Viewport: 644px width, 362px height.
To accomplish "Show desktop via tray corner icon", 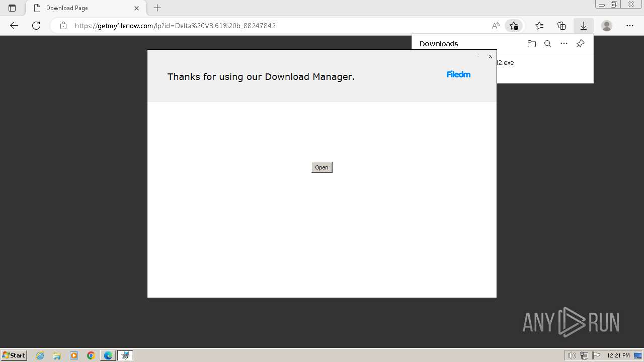I will click(x=638, y=355).
